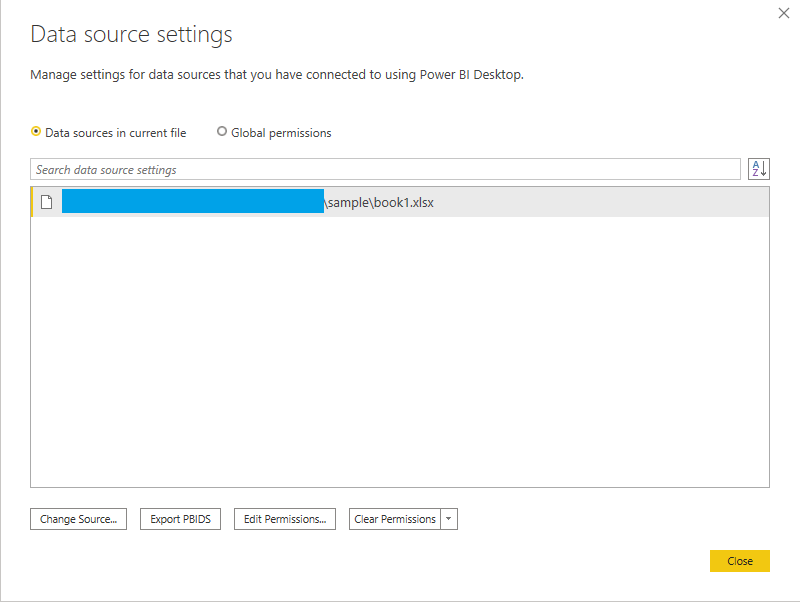
Task: Select Data sources in current file radio
Action: (x=36, y=132)
